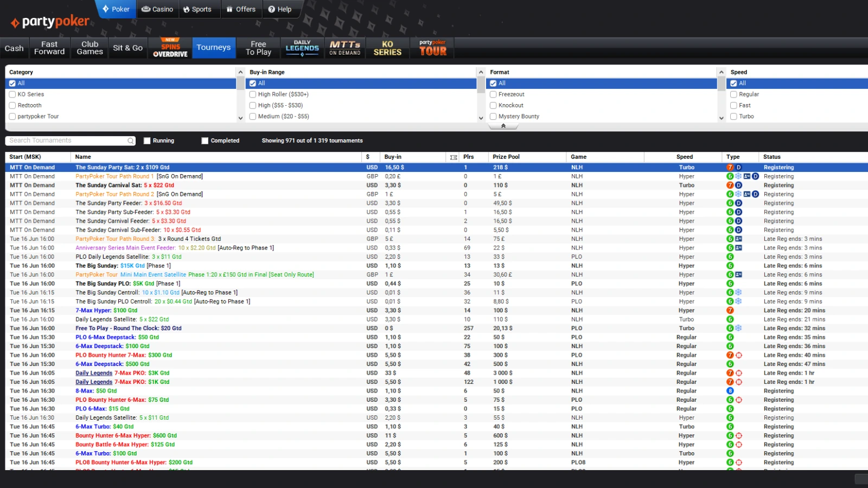
Task: Click 7-max icon on Sunday Party Sat row
Action: click(x=730, y=168)
